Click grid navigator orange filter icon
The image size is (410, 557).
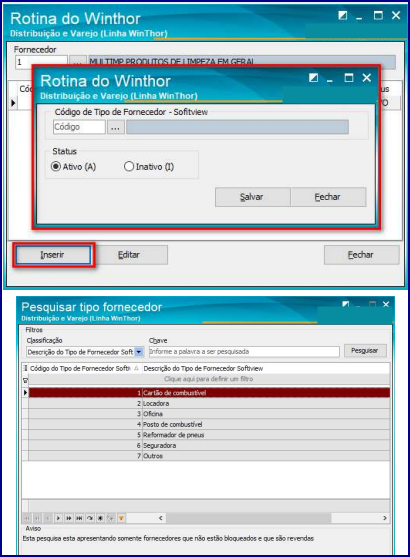[x=122, y=518]
